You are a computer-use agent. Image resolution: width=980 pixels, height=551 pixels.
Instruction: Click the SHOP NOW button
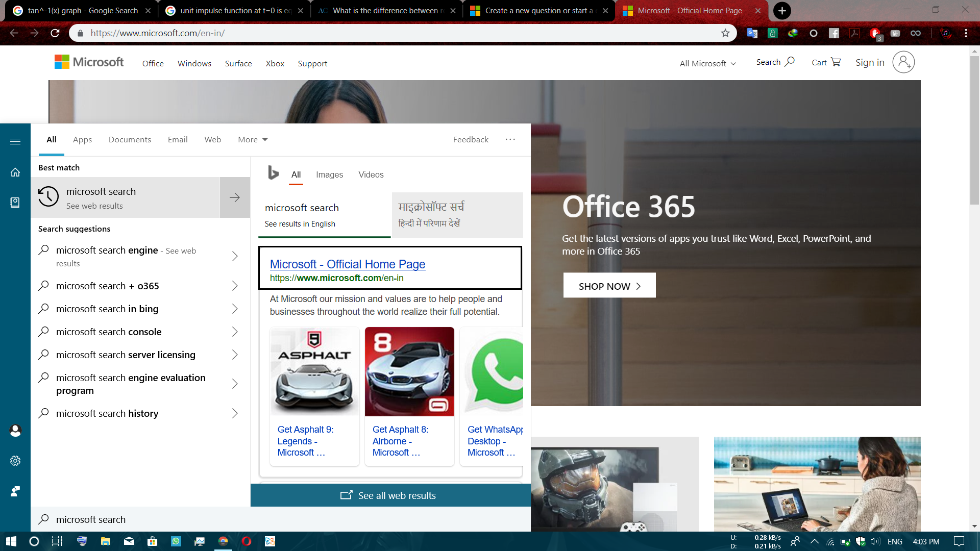[609, 286]
